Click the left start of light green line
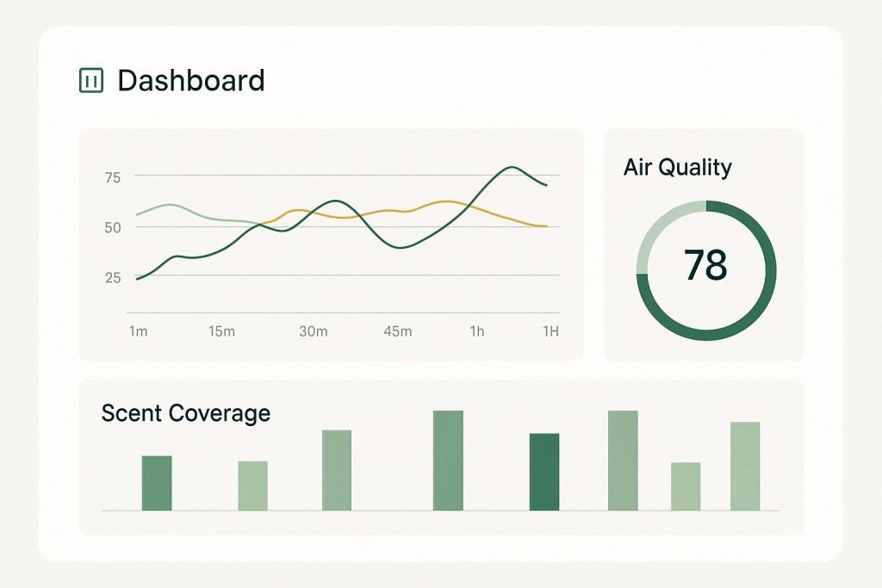 [139, 214]
